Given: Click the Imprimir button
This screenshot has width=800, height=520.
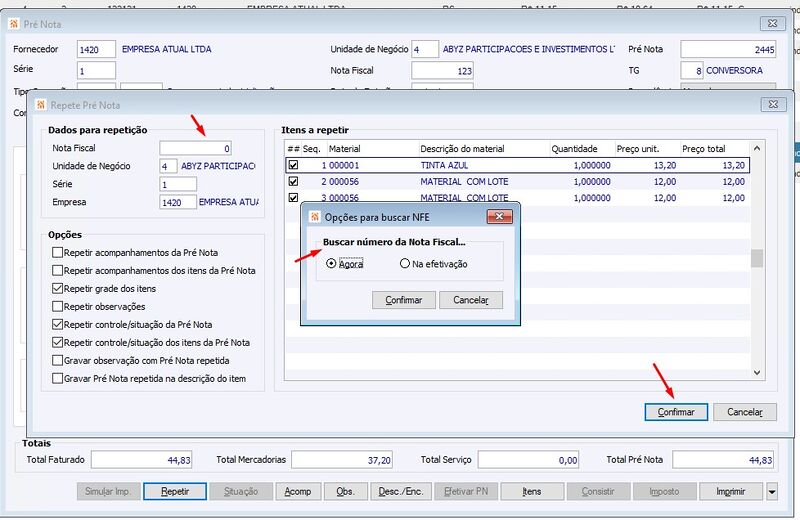Looking at the screenshot, I should pos(731,491).
